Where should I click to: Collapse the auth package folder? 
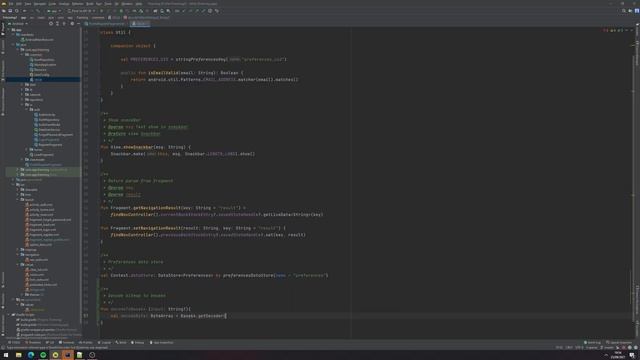click(x=27, y=110)
